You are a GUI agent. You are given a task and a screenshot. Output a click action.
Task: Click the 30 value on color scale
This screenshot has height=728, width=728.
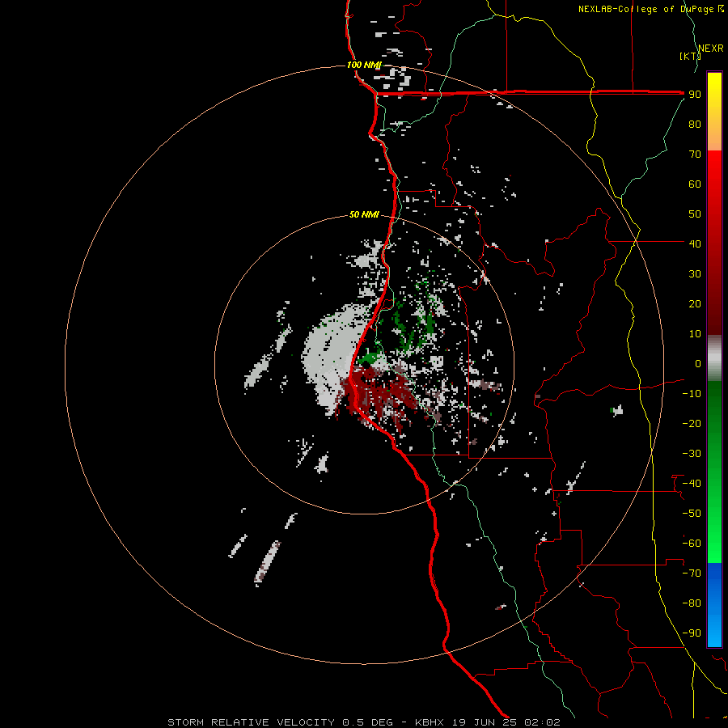click(695, 274)
